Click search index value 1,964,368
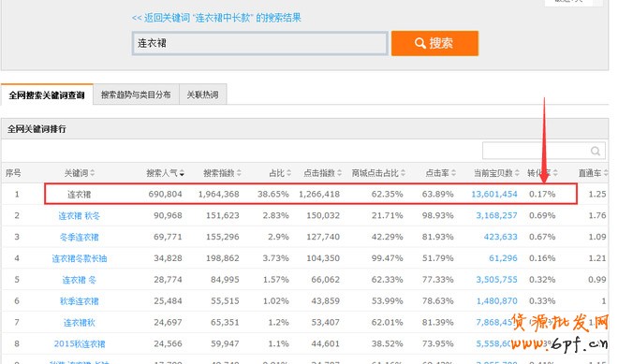The image size is (618, 364). (219, 195)
